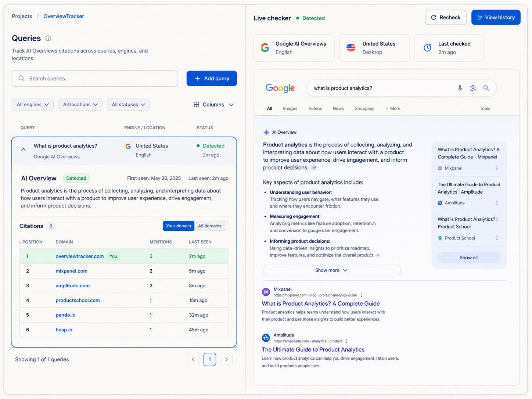
Task: Switch citations to Your domain
Action: tap(179, 226)
